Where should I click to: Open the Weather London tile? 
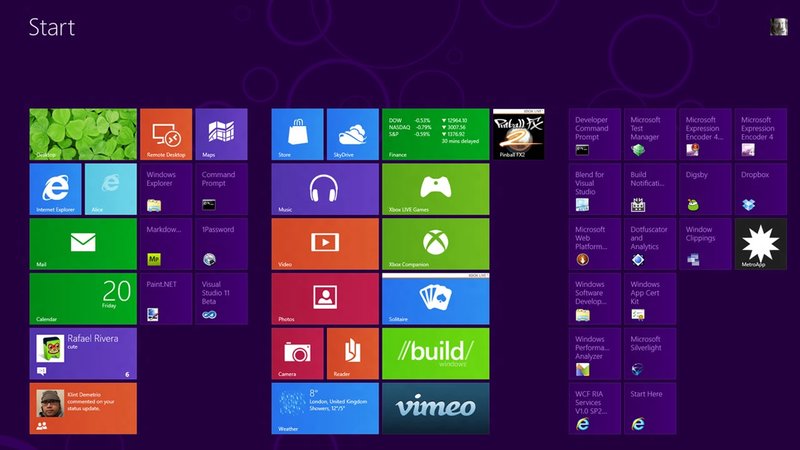pos(325,408)
